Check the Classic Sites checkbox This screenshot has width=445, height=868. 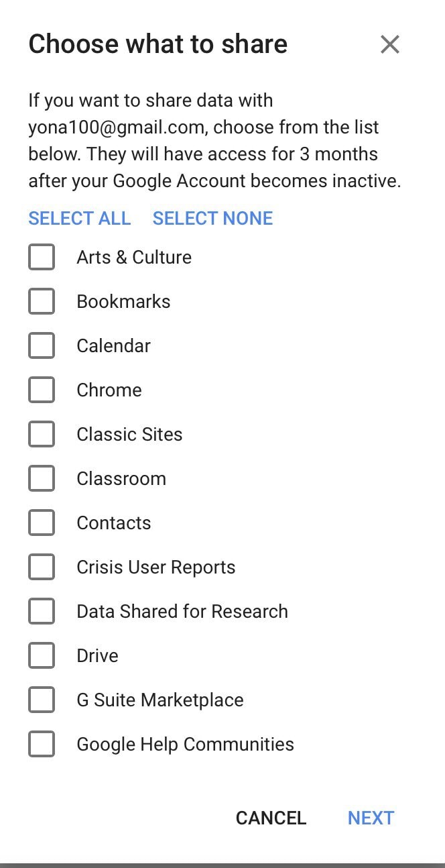42,434
